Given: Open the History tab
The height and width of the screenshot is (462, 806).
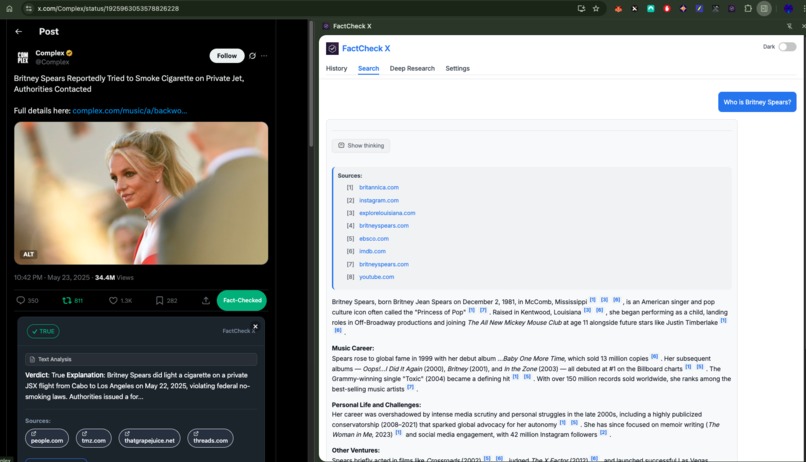Looking at the screenshot, I should pyautogui.click(x=337, y=68).
